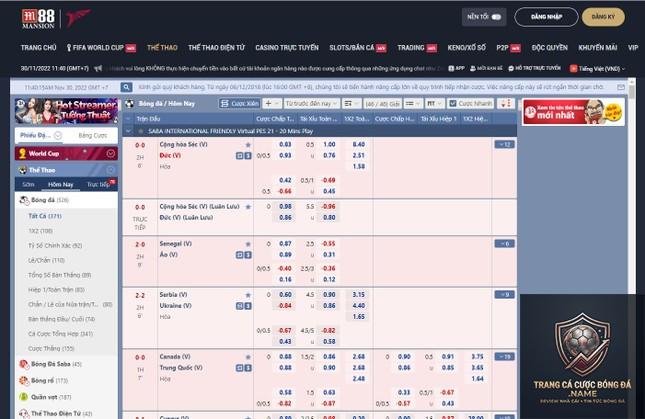Open the TRANG CHỦ menu item

point(38,48)
